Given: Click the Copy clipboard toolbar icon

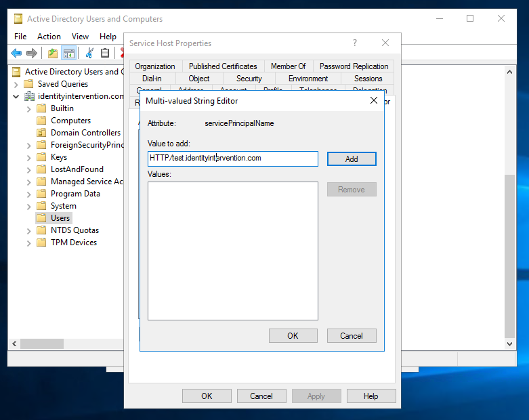Looking at the screenshot, I should click(105, 53).
